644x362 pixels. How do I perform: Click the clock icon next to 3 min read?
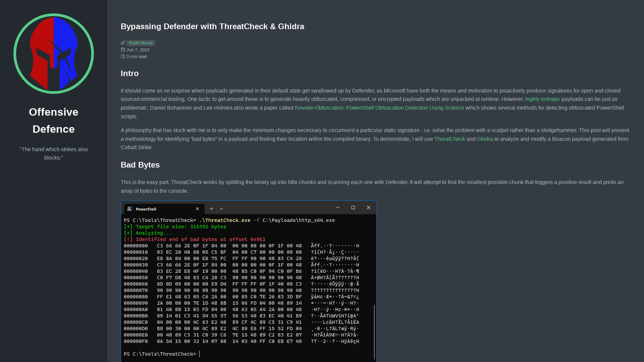[x=123, y=57]
